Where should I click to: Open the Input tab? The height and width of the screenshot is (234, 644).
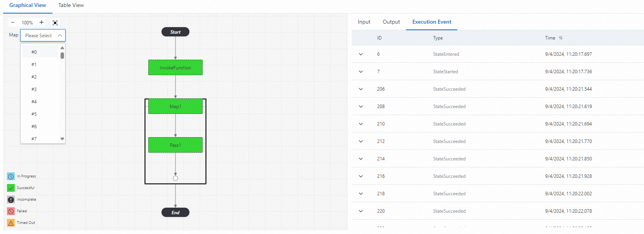[x=364, y=22]
